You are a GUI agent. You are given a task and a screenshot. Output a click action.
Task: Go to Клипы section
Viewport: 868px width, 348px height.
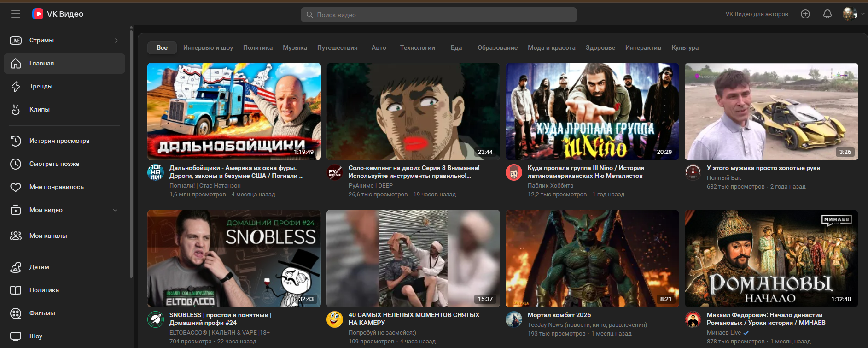tap(40, 110)
